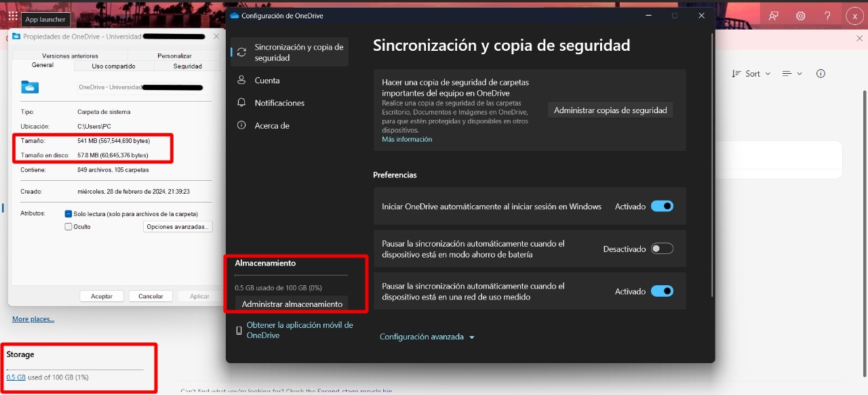The height and width of the screenshot is (395, 868).
Task: Open the view options dropdown
Action: (x=792, y=73)
